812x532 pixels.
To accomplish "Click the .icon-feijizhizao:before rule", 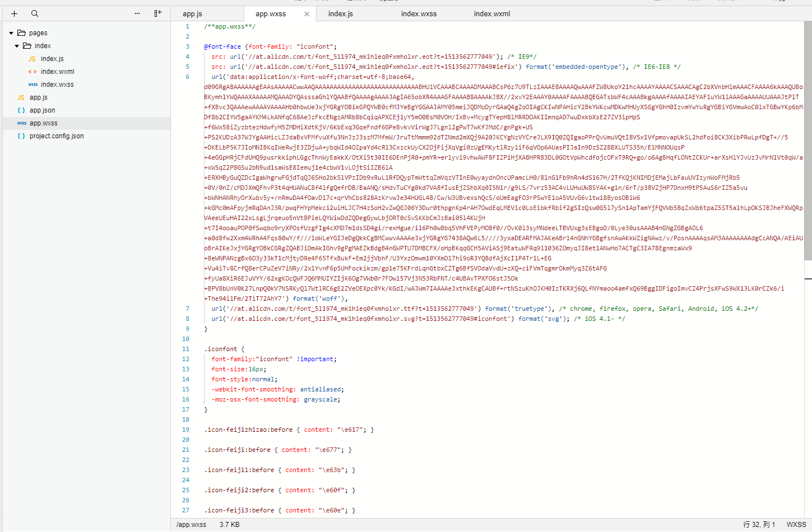I will click(x=289, y=430).
